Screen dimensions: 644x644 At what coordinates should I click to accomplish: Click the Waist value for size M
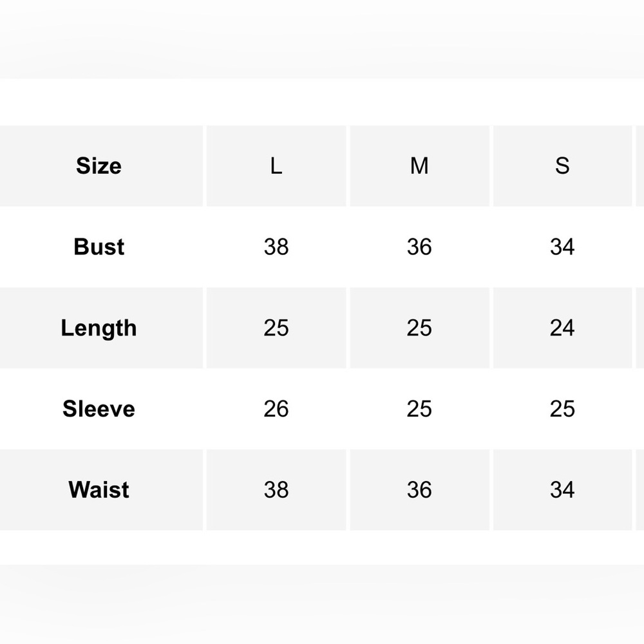(419, 490)
